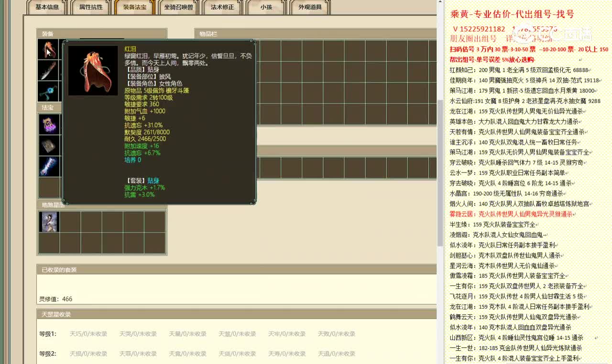
Task: Click the red 霁隐云居 listing row
Action: [x=513, y=214]
